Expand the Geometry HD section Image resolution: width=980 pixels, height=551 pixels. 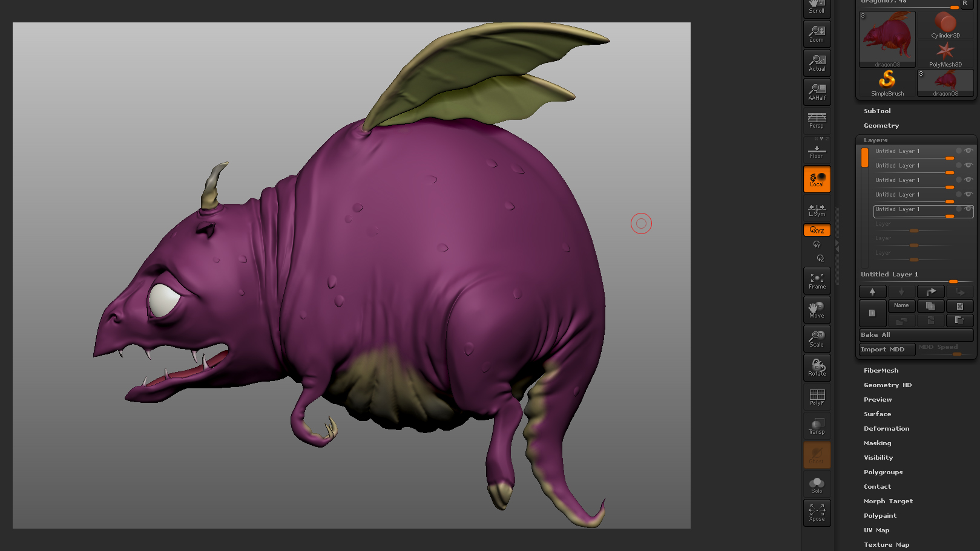[887, 385]
